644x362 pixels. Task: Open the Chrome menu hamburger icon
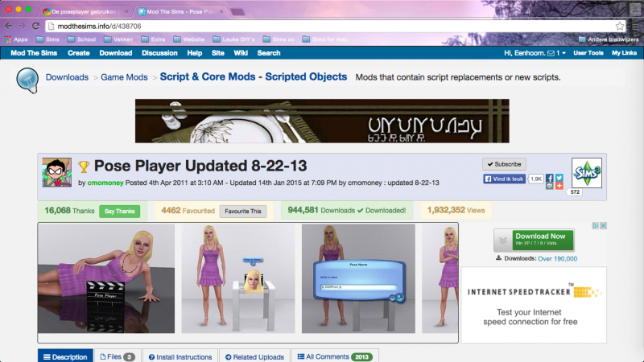635,27
